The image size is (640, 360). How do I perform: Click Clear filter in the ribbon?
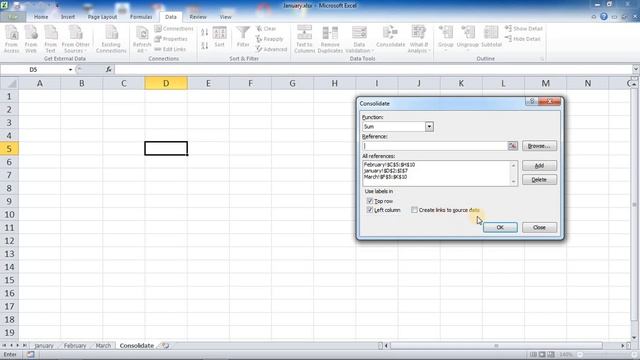266,29
